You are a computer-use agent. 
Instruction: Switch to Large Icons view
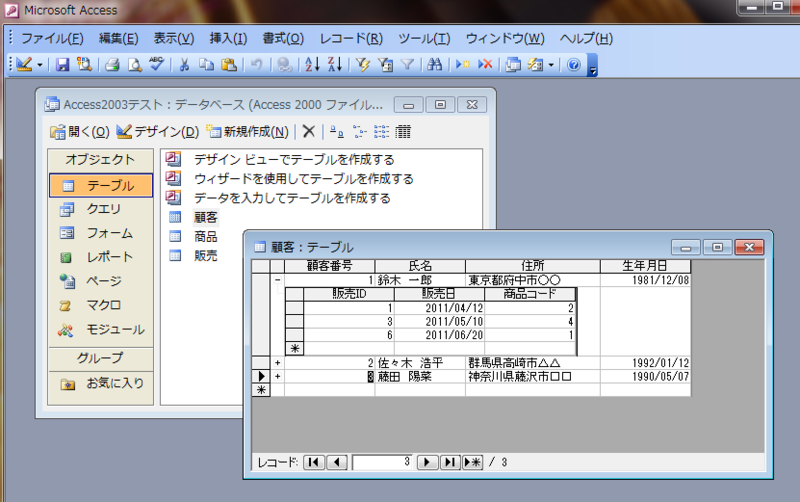(336, 132)
